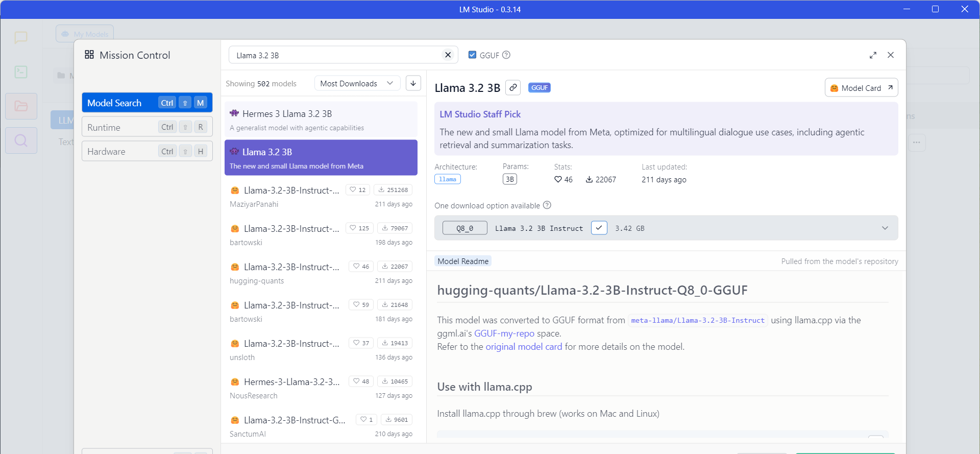Click the hugging-quants/Llama-3.2-3B-Instruct-Q8_0-GGUF heading

coord(592,290)
